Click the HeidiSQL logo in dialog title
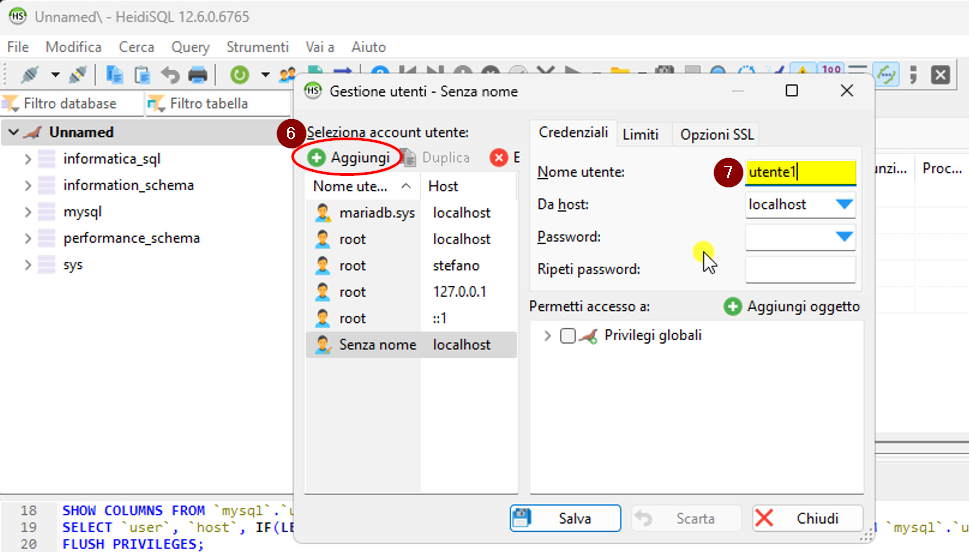969x552 pixels. [x=313, y=91]
